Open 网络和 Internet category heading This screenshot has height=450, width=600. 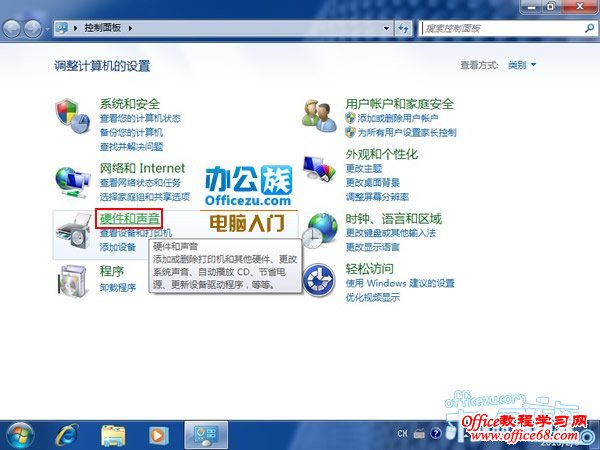pyautogui.click(x=142, y=168)
